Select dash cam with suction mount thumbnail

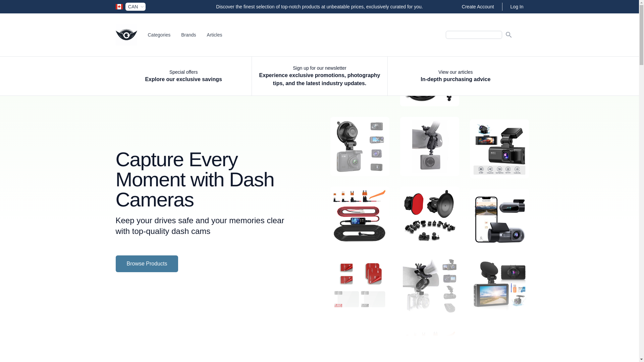360,146
